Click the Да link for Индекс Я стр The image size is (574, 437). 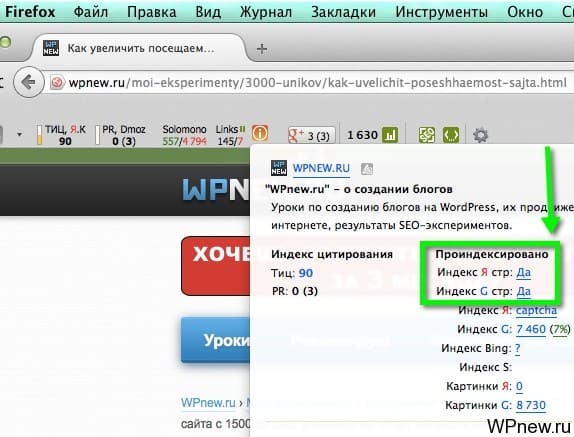523,272
